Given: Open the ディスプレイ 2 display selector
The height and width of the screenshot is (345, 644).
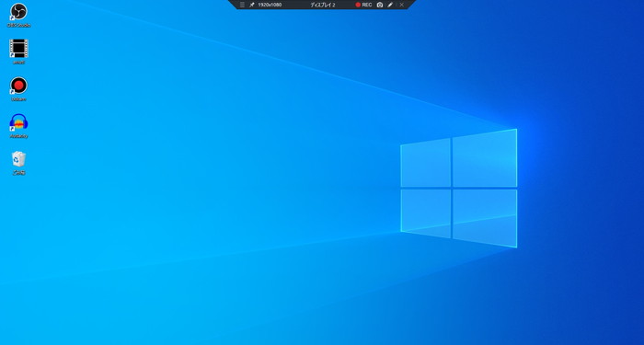Looking at the screenshot, I should point(322,5).
